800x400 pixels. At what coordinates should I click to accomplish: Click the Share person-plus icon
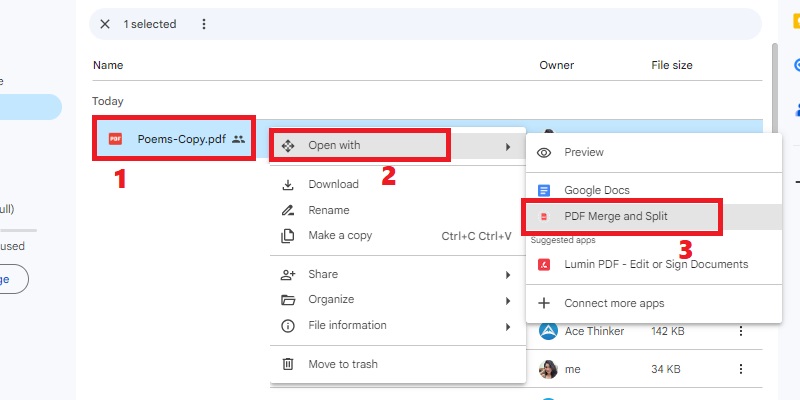[x=288, y=274]
